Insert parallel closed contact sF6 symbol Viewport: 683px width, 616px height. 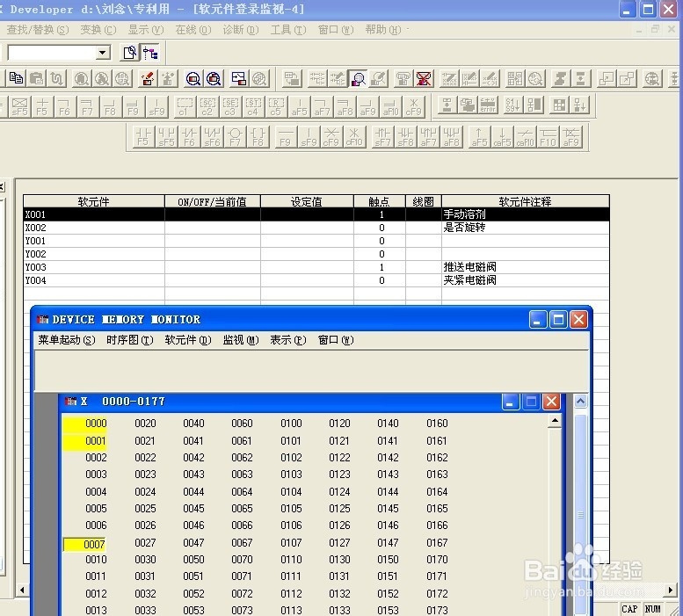pyautogui.click(x=212, y=137)
